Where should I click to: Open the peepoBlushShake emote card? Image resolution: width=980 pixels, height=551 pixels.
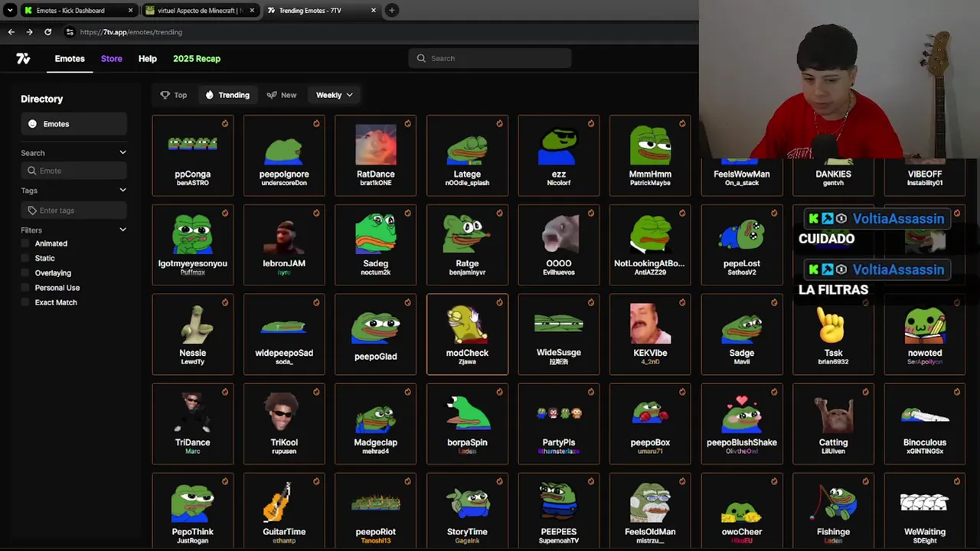(742, 424)
